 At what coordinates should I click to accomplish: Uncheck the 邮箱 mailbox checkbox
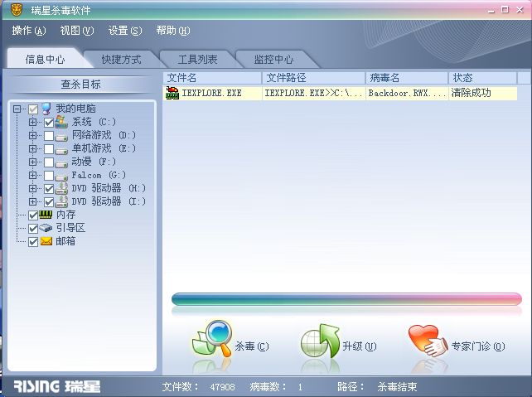33,241
